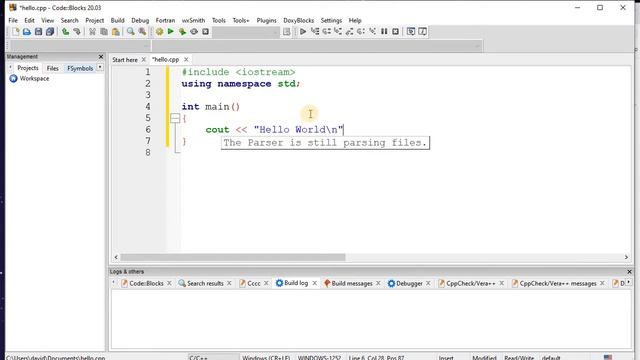Start debugging with Debug/Continue icon

303,31
